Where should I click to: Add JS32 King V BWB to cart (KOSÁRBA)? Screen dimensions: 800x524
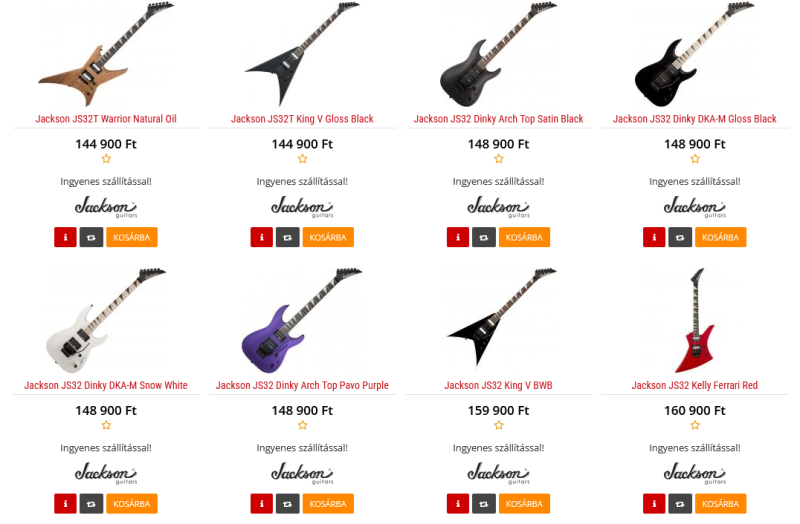pyautogui.click(x=524, y=504)
